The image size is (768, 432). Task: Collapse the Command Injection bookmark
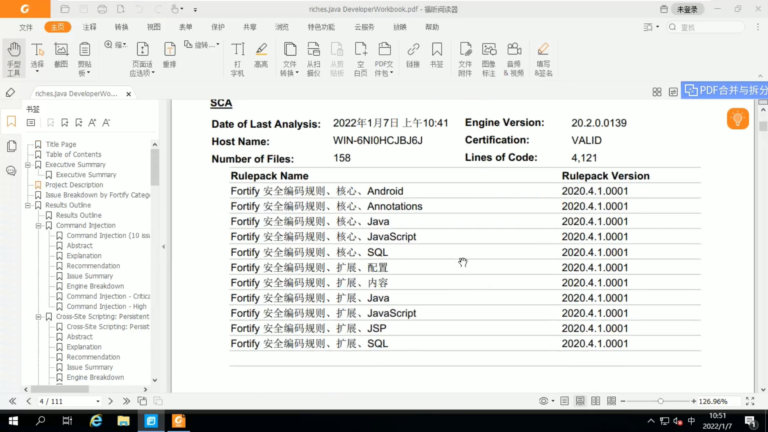tap(38, 225)
